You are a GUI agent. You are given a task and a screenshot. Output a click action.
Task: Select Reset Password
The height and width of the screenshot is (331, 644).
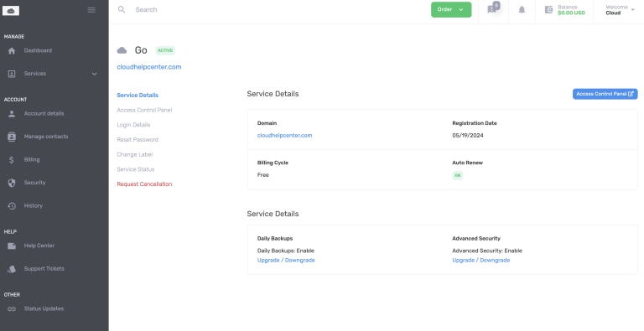138,140
